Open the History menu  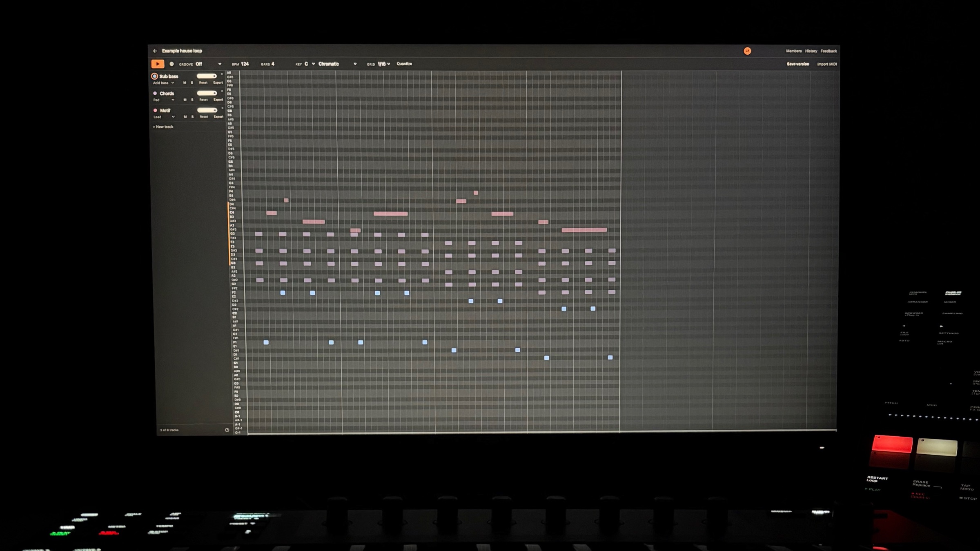[x=811, y=51]
